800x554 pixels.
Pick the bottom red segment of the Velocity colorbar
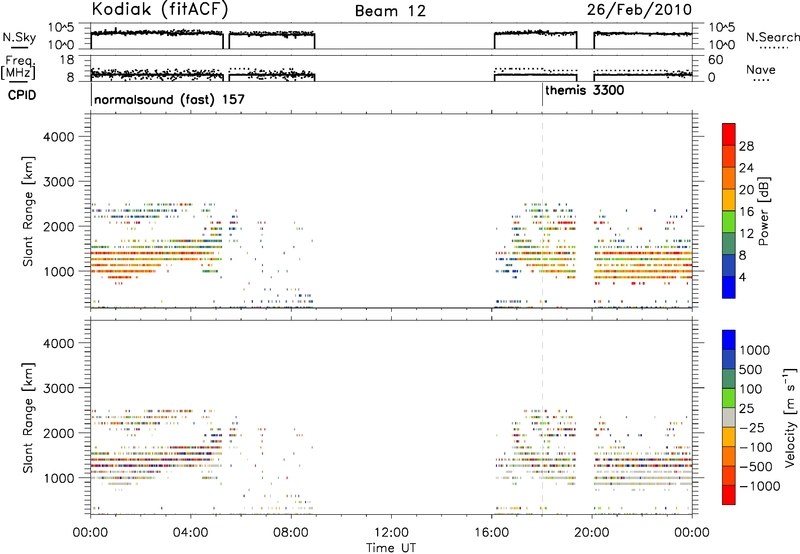[729, 495]
